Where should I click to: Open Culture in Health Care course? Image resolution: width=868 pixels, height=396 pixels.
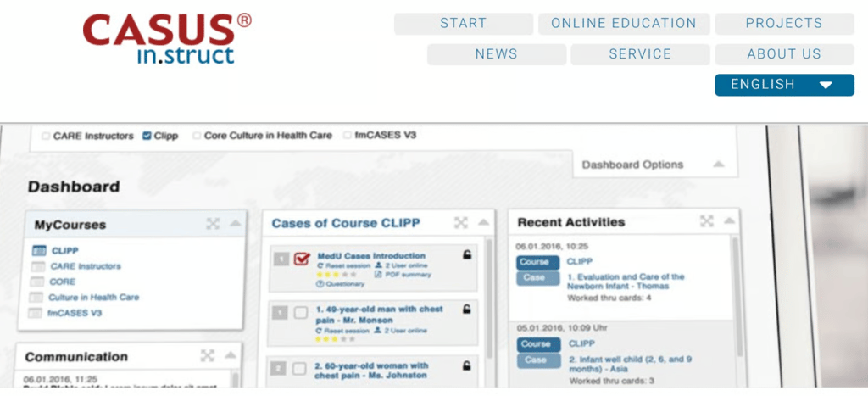point(93,298)
